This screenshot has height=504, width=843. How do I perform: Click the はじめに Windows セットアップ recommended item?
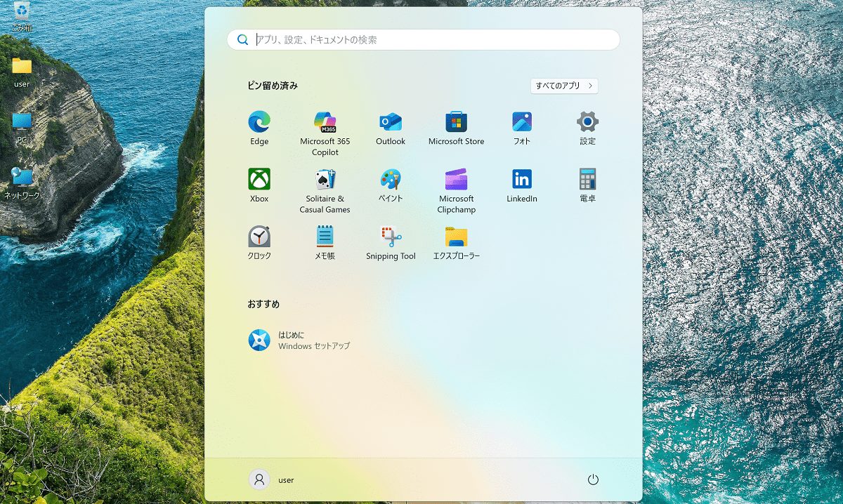pyautogui.click(x=299, y=340)
